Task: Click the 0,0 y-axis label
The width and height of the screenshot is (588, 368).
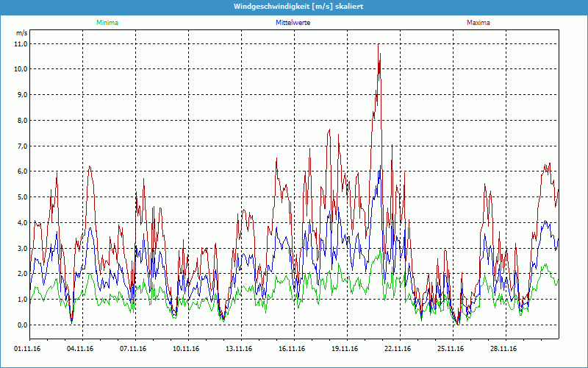Action: coord(21,325)
